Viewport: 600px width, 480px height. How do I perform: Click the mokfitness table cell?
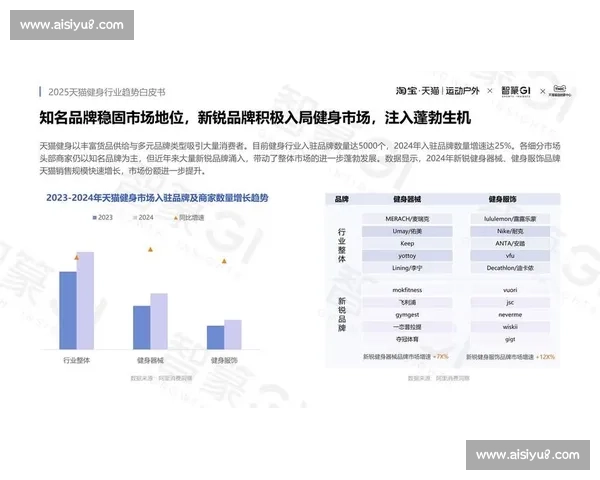pos(407,290)
